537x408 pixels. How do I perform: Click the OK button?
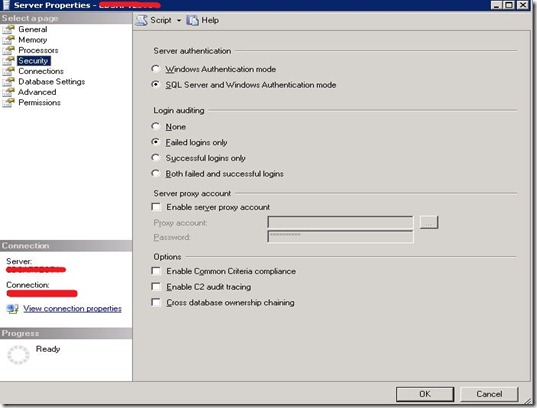point(425,394)
